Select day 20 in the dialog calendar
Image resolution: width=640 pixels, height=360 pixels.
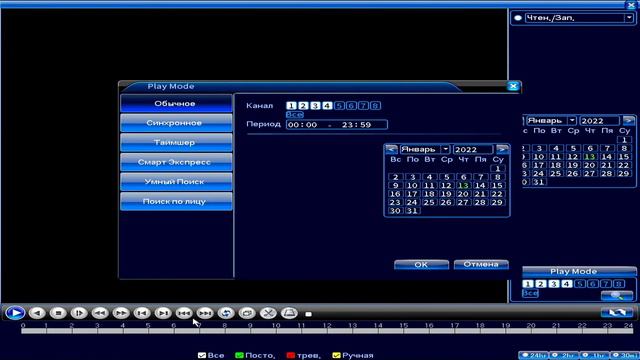click(x=463, y=194)
